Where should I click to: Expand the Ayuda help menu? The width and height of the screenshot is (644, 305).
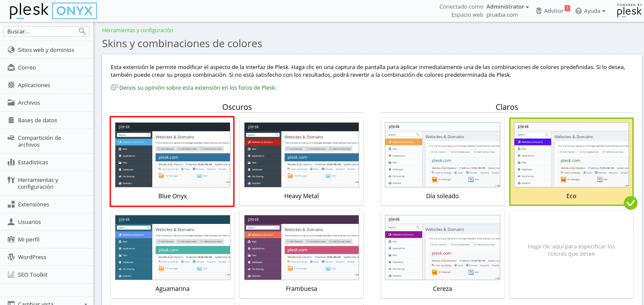click(595, 11)
